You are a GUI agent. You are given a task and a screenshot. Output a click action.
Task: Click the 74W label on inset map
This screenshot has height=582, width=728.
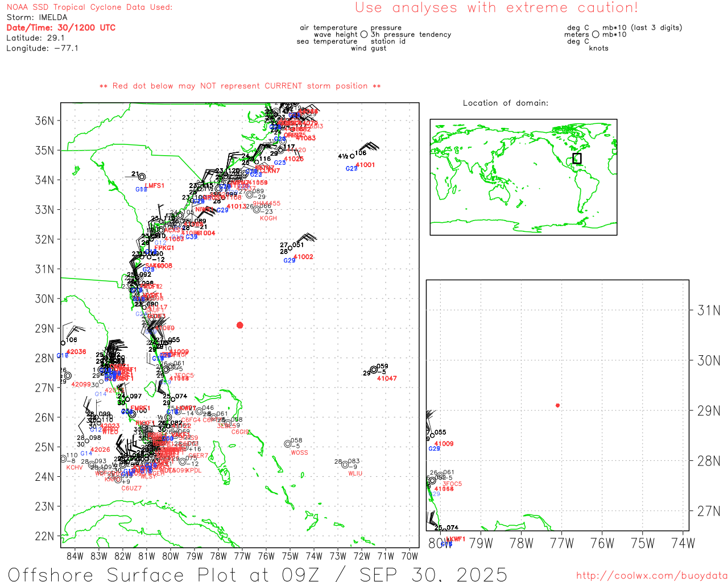tap(683, 543)
